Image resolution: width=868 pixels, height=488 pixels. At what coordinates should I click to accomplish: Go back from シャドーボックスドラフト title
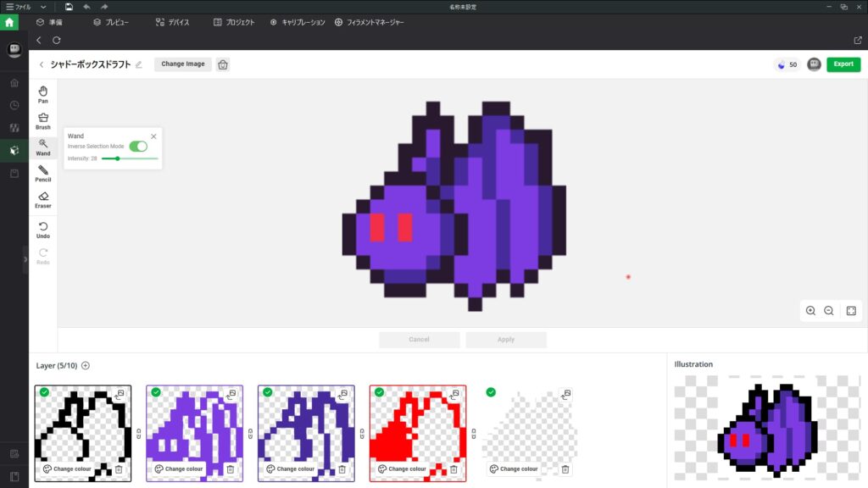tap(41, 64)
